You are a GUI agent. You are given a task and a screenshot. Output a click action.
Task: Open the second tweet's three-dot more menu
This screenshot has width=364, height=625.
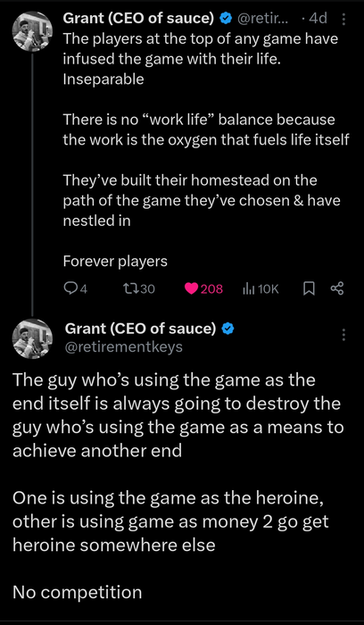click(x=343, y=335)
